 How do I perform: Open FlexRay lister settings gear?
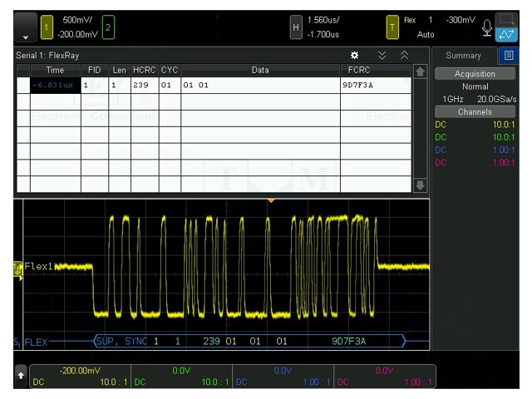[355, 56]
